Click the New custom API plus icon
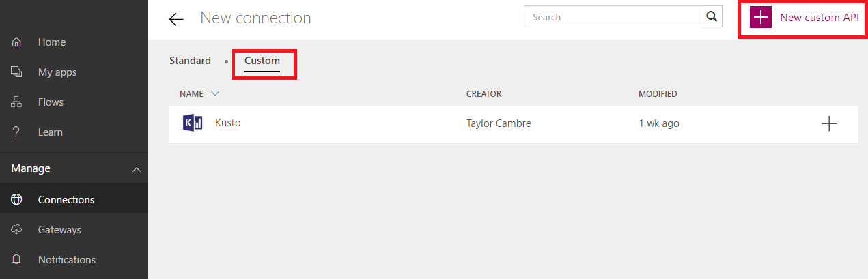The width and height of the screenshot is (868, 279). point(760,18)
